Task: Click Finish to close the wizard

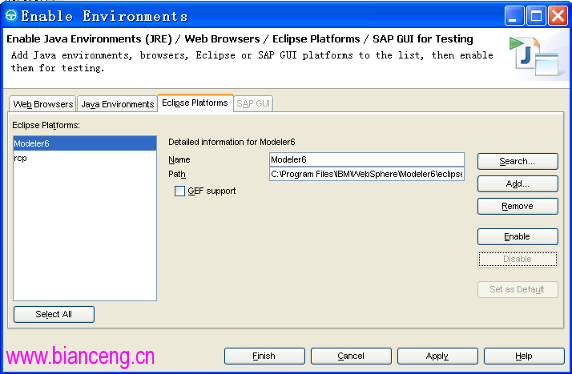Action: click(x=264, y=356)
